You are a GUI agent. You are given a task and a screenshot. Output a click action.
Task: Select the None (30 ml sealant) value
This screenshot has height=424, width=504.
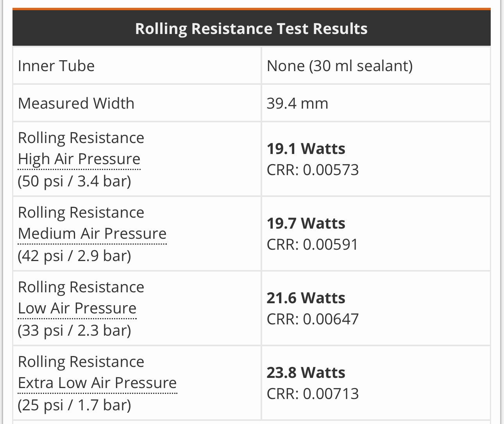point(340,66)
